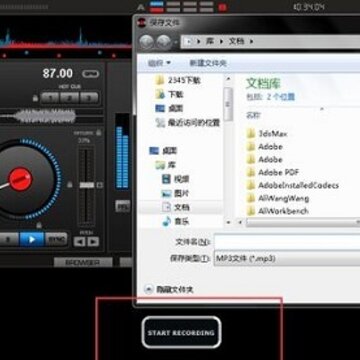Open 最近访问的位置 in the sidebar

tap(187, 123)
